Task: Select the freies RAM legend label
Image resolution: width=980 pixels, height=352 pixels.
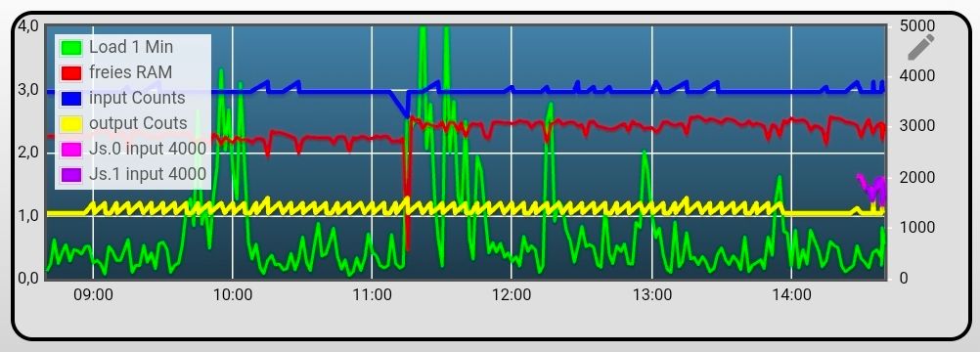Action: [x=130, y=72]
